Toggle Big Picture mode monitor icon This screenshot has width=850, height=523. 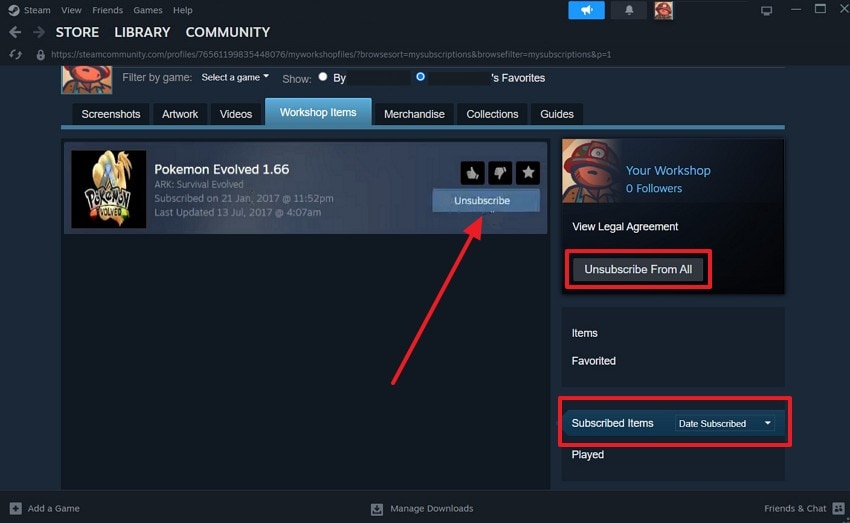(766, 10)
